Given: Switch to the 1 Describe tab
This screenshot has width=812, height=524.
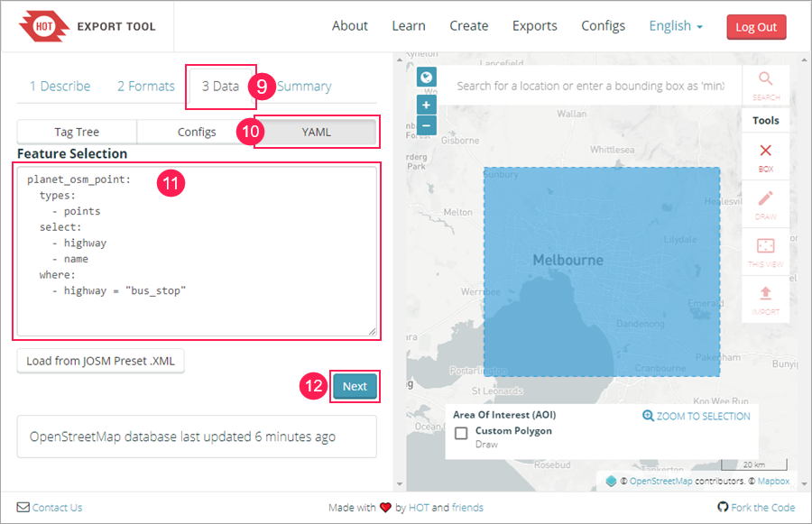Looking at the screenshot, I should (60, 86).
